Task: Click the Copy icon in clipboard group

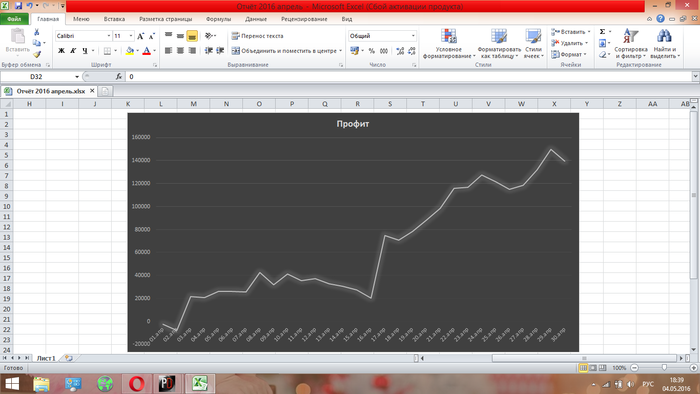Action: [x=37, y=43]
